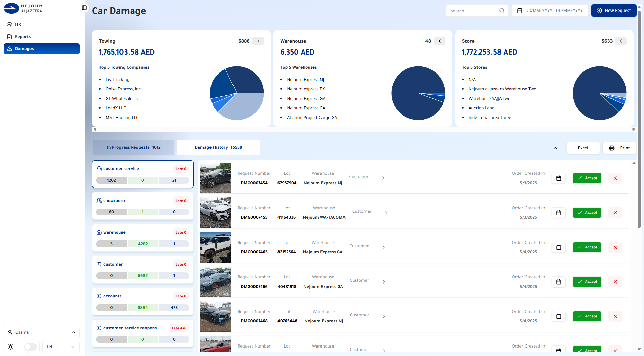Switch to Damage History tab
The width and height of the screenshot is (644, 356).
(218, 147)
